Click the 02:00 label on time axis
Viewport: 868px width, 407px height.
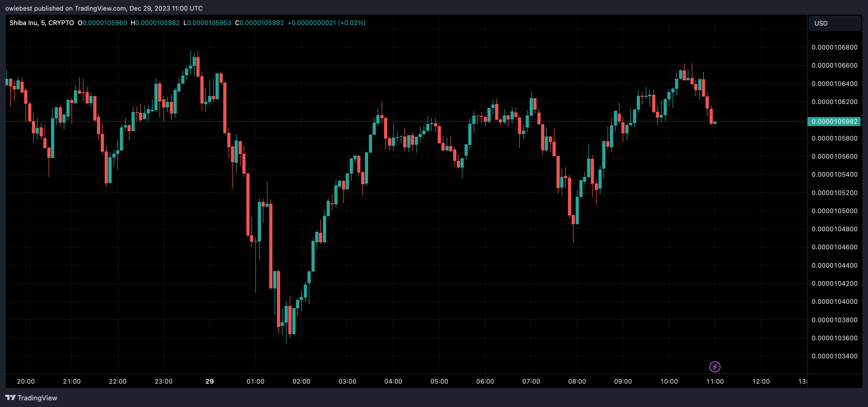[301, 381]
